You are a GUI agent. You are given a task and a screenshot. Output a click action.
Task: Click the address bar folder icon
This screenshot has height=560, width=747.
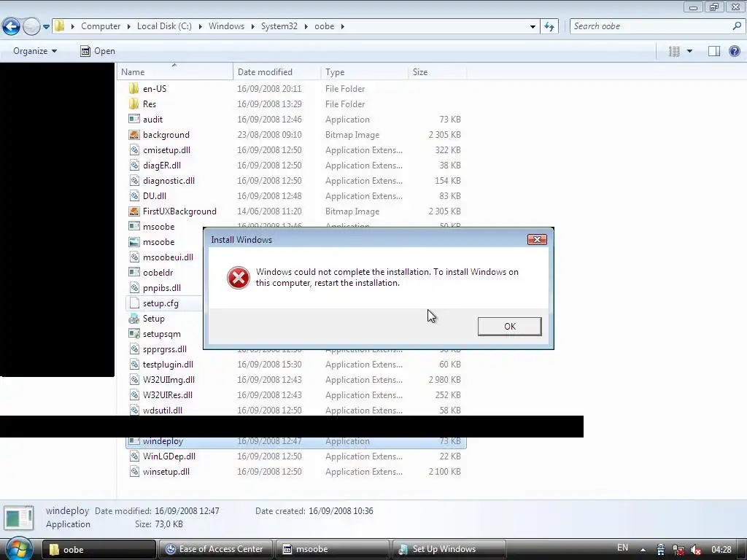60,26
